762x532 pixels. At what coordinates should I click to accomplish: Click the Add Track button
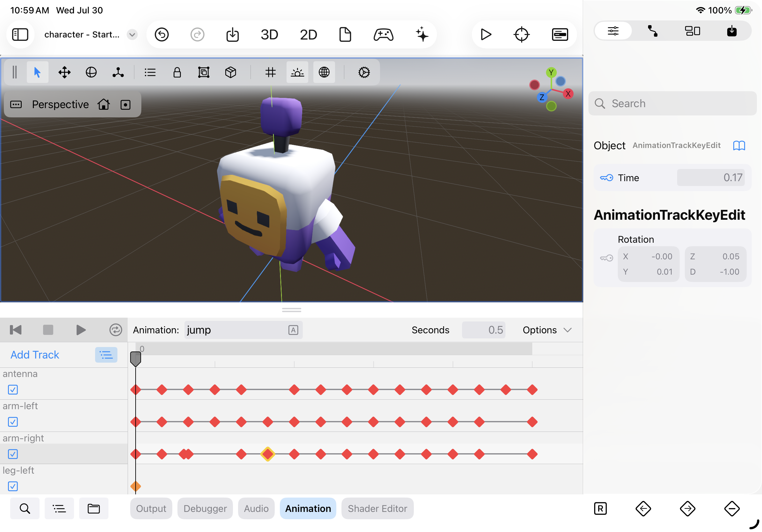click(x=35, y=355)
